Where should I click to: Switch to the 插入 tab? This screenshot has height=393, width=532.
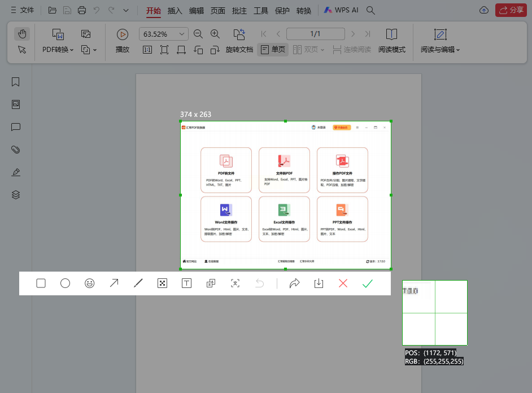(175, 11)
